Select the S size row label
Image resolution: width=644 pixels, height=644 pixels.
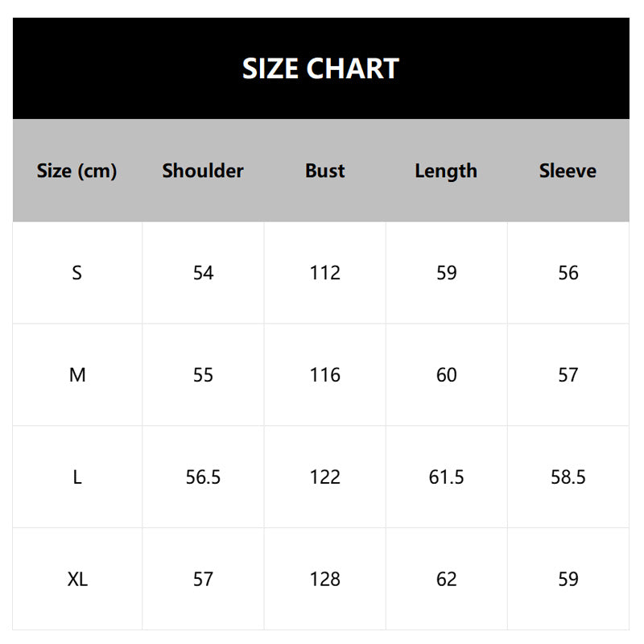pos(77,273)
